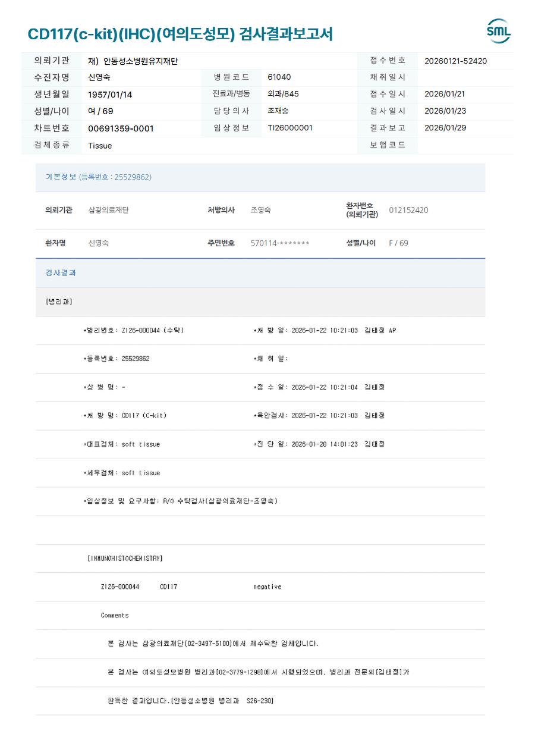
Task: Click the final line with S26-230
Action: pyautogui.click(x=191, y=701)
